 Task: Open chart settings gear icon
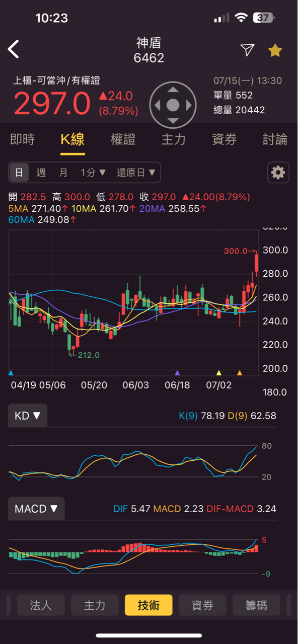click(x=278, y=173)
